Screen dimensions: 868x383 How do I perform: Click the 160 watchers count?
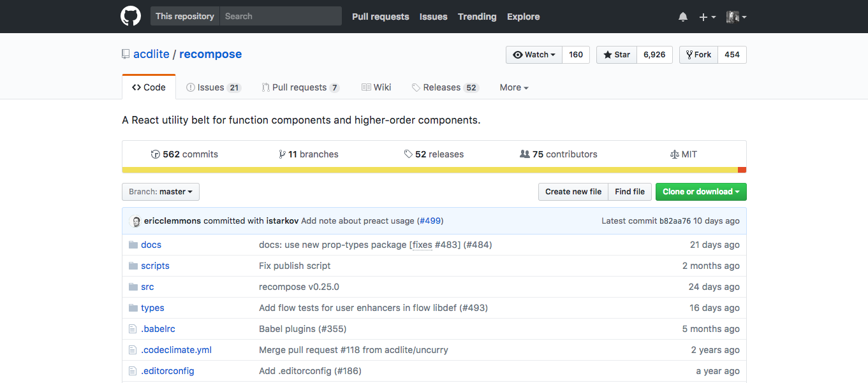[576, 55]
